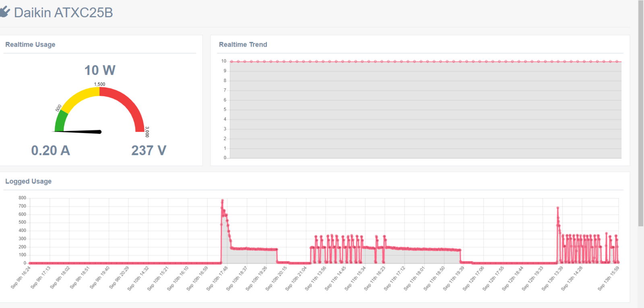The width and height of the screenshot is (644, 308).
Task: Click the Sep 9th 19:40 axis label
Action: coord(99,277)
